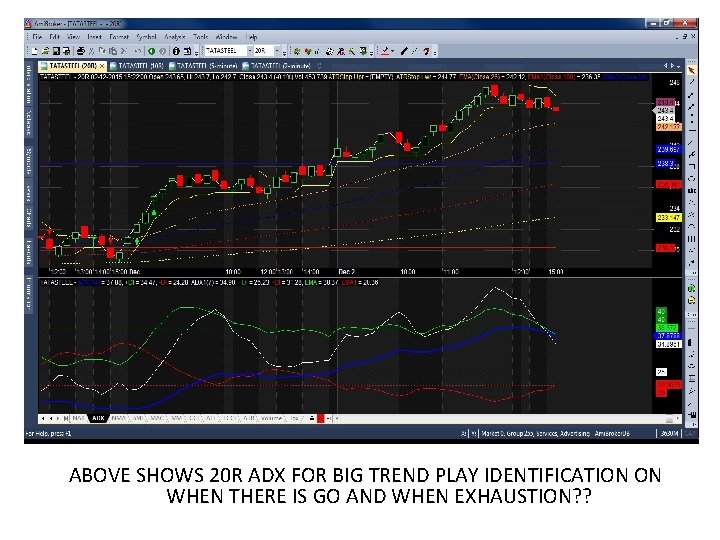Click the New document toolbar icon

[x=34, y=51]
